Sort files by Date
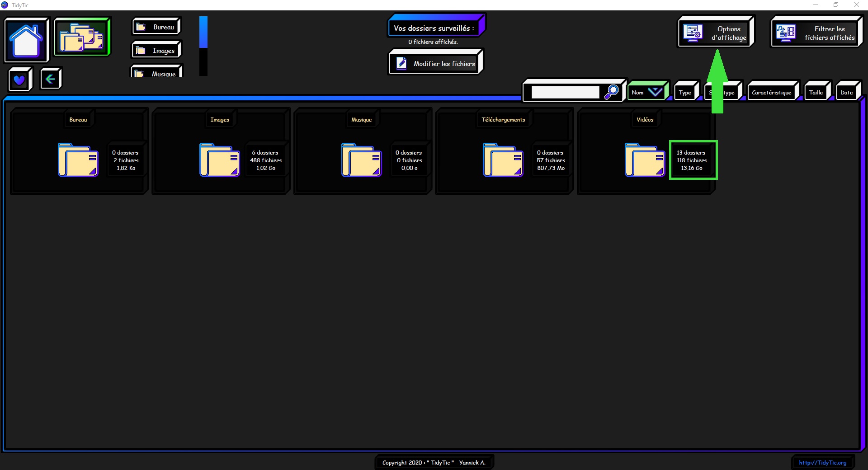 [847, 92]
